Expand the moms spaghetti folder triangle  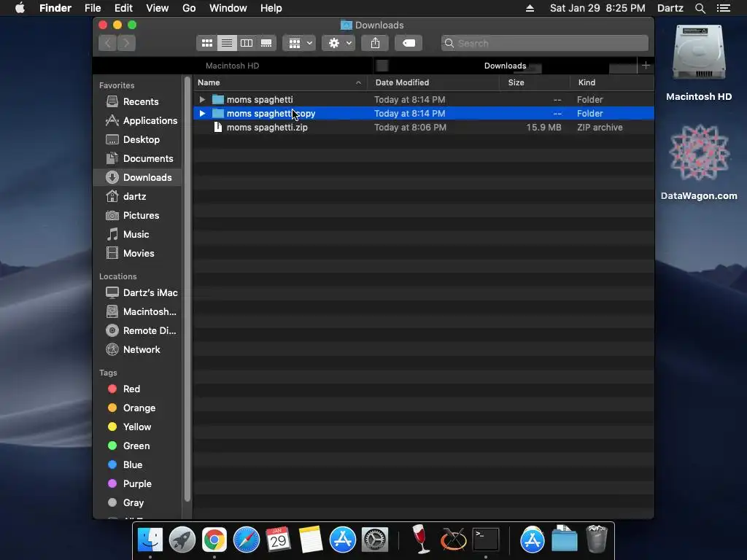point(202,99)
